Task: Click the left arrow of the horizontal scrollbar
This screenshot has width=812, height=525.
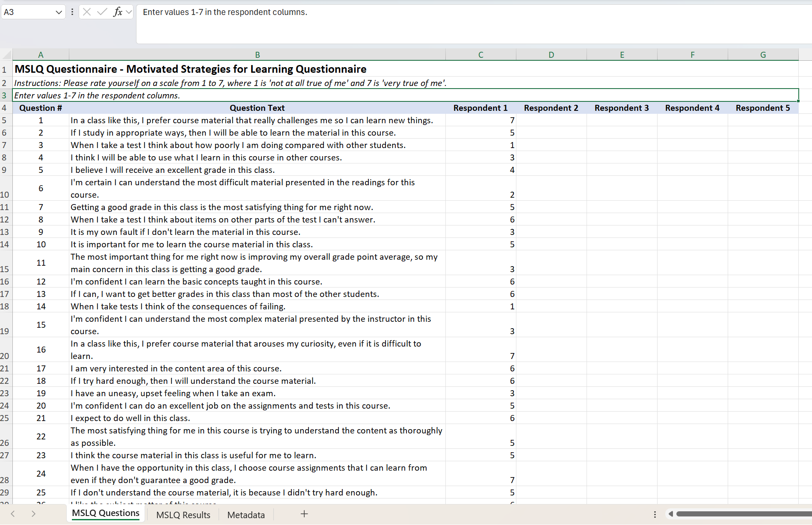Action: pyautogui.click(x=672, y=514)
